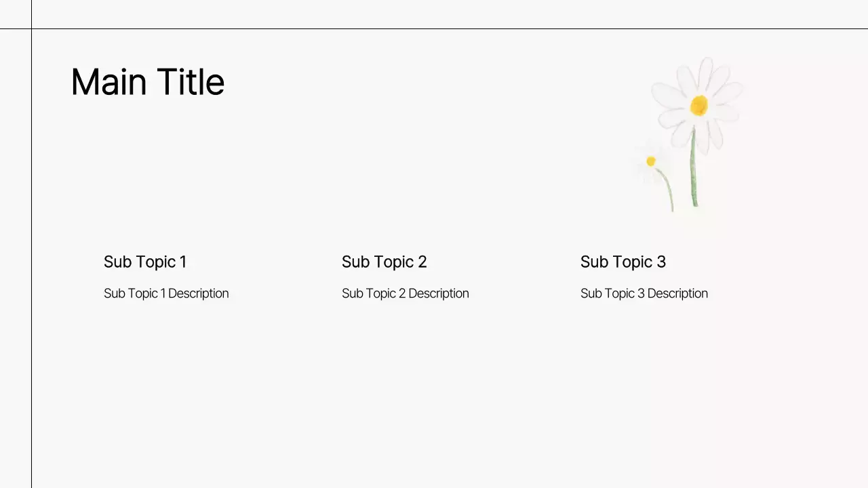This screenshot has height=488, width=868.
Task: Click the word "Title" in the heading
Action: click(x=190, y=82)
